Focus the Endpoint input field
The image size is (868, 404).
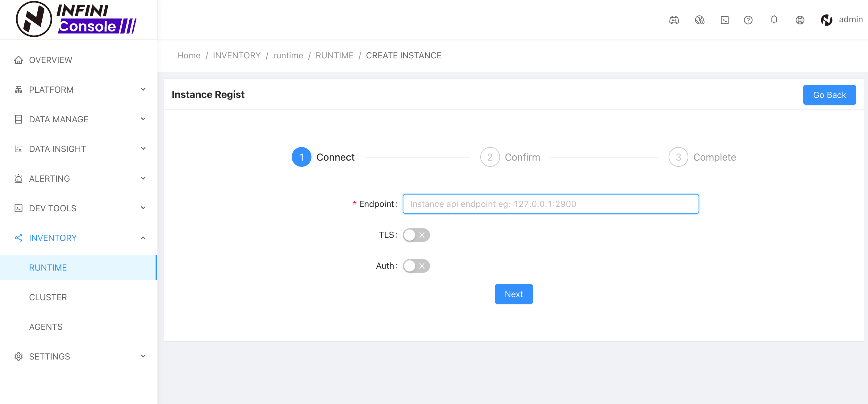pos(551,204)
